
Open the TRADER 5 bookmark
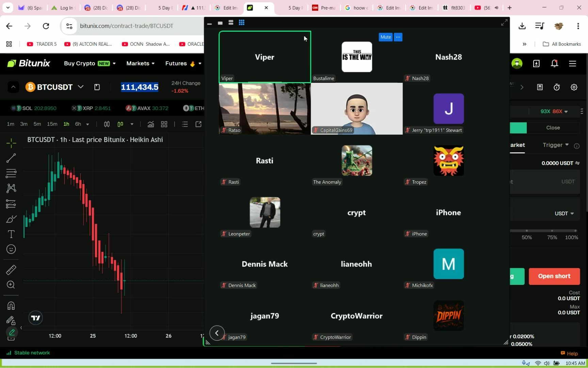point(42,44)
